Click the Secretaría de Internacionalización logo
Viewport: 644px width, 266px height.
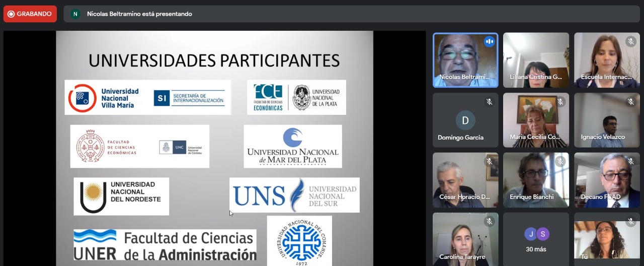(x=190, y=98)
